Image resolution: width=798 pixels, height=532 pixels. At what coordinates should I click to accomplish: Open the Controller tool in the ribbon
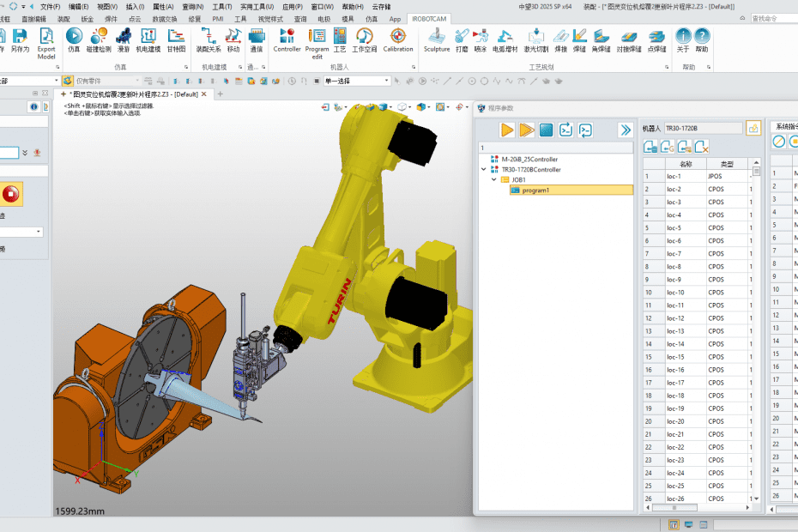287,39
